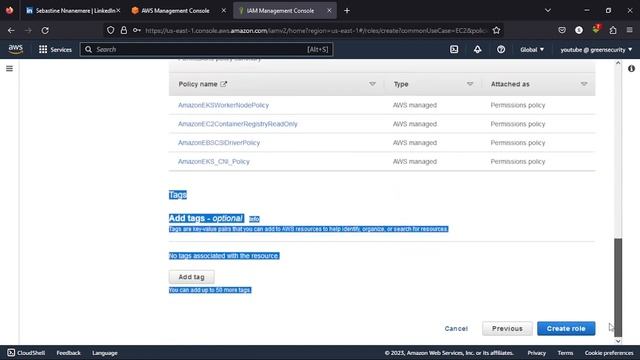Open the CloudShell icon in top navigation

coord(454,49)
